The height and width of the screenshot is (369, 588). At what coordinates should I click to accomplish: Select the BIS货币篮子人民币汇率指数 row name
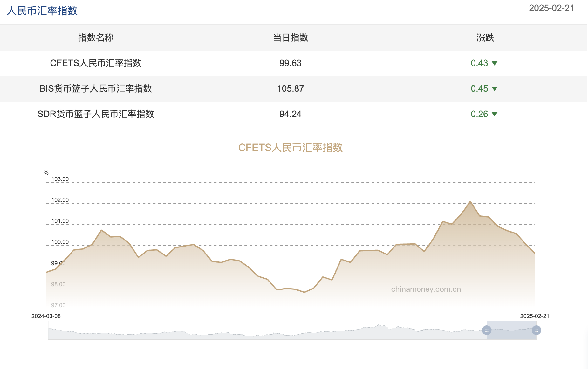point(96,89)
